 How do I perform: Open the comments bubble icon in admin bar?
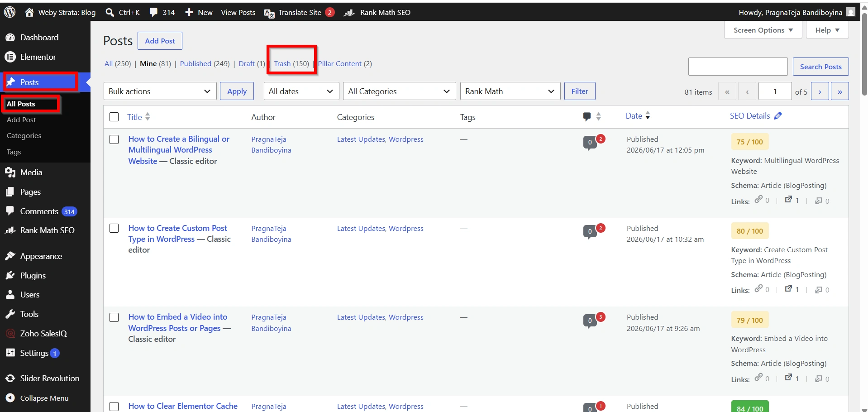[x=154, y=12]
